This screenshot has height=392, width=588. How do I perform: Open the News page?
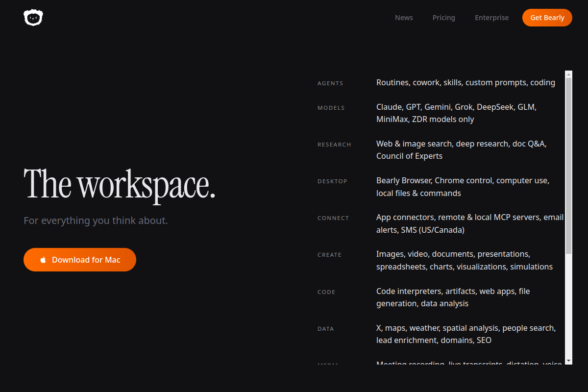click(x=404, y=18)
